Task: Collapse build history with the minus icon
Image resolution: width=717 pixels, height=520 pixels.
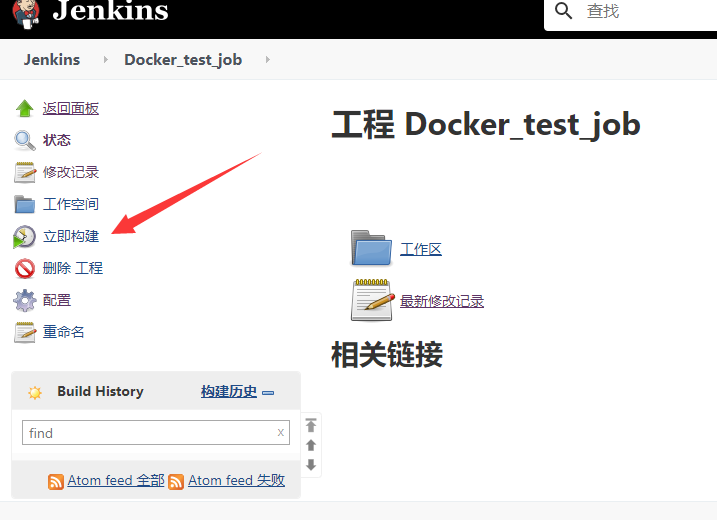Action: tap(268, 392)
